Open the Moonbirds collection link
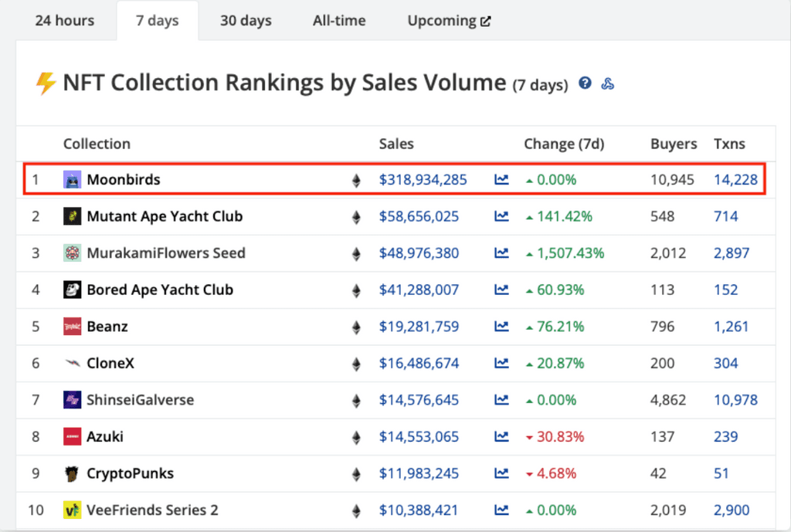The image size is (791, 532). (x=124, y=179)
